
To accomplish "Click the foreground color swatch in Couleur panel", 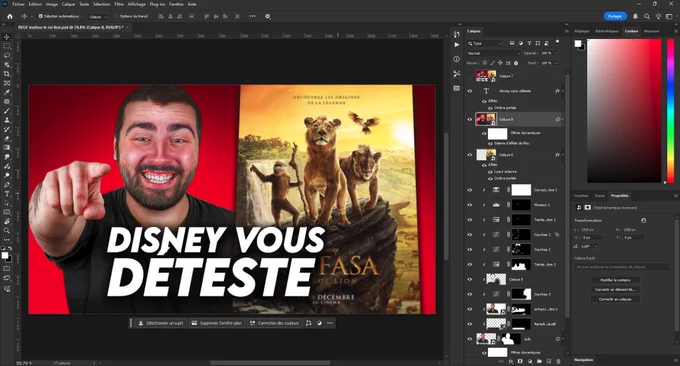I will pos(578,43).
